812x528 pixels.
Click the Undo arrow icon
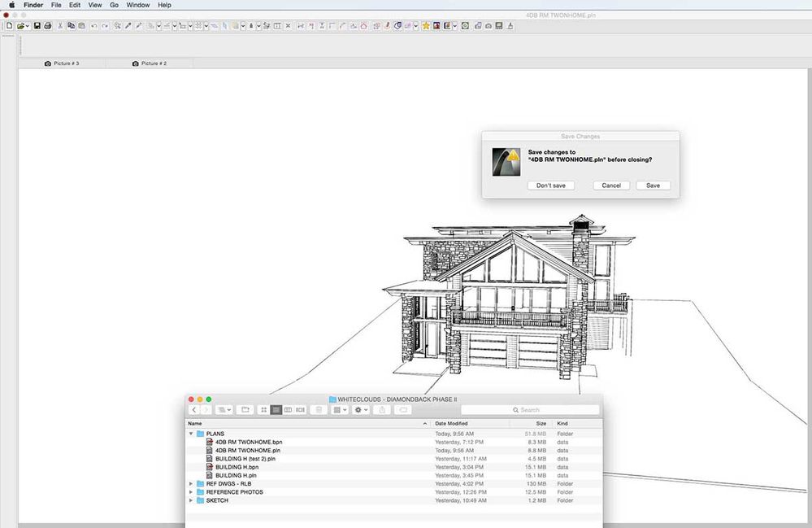click(x=94, y=26)
